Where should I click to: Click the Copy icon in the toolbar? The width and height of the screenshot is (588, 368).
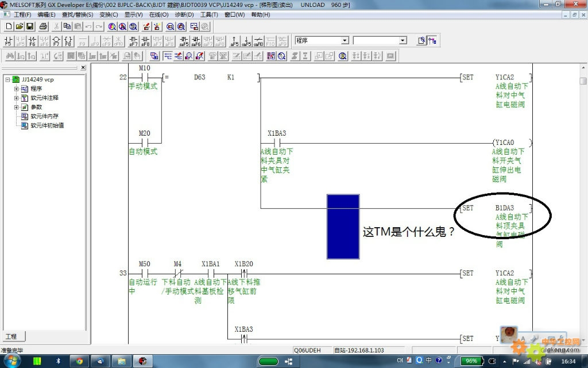tap(67, 26)
